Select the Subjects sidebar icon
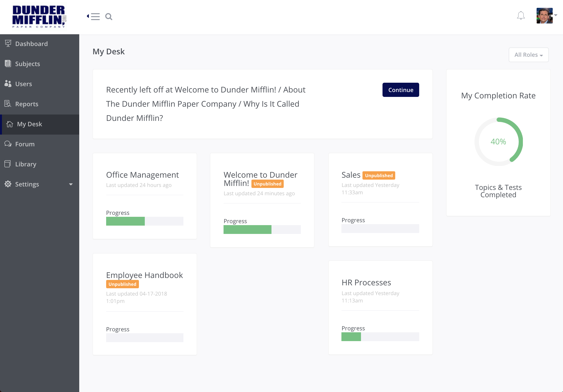Viewport: 563px width, 392px height. point(8,64)
